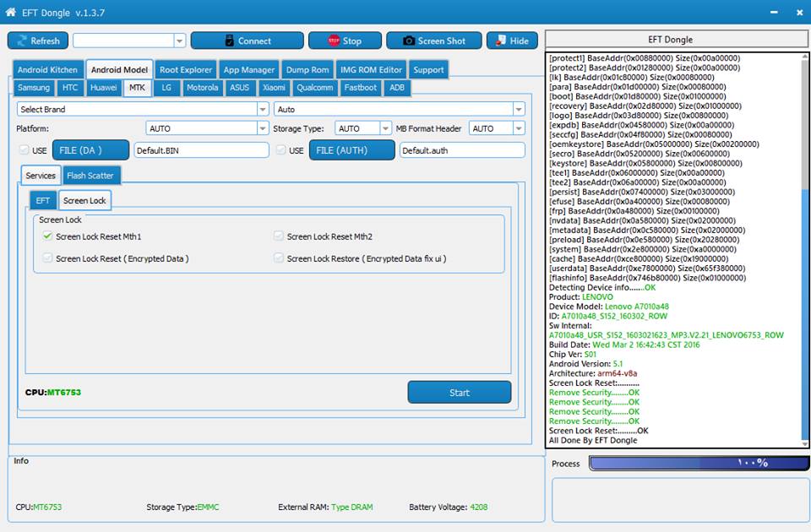811x532 pixels.
Task: Minimize the EFT Dongle window
Action: tap(774, 13)
